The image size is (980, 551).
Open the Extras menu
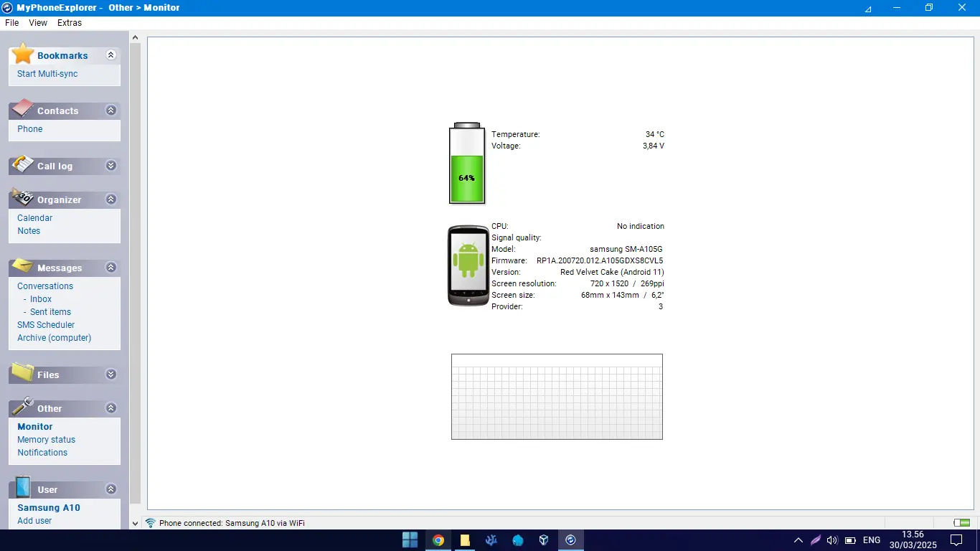pyautogui.click(x=70, y=23)
